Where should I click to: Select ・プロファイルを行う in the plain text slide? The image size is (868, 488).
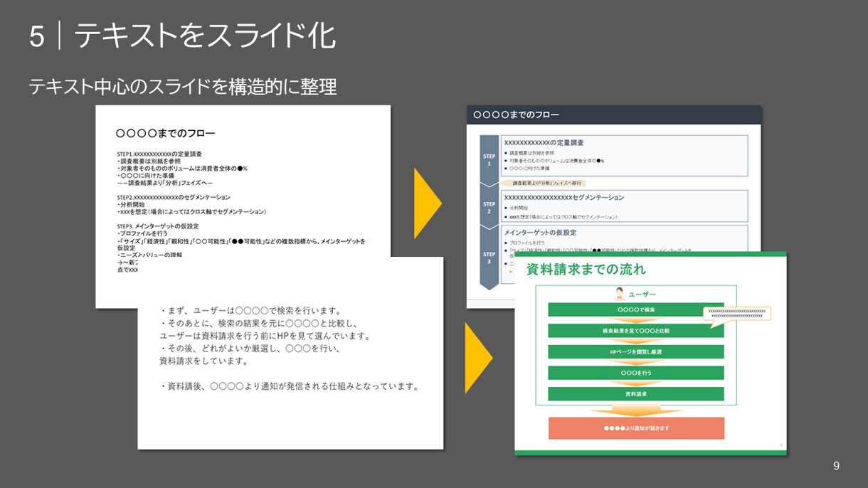[x=142, y=233]
